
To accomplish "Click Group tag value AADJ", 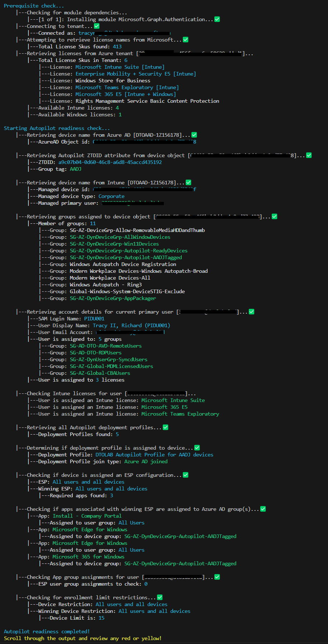I will [76, 169].
